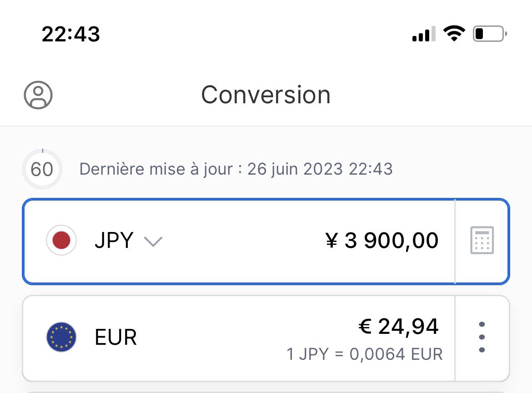The height and width of the screenshot is (393, 532).
Task: Tap the € 24,94 converted amount
Action: point(399,327)
